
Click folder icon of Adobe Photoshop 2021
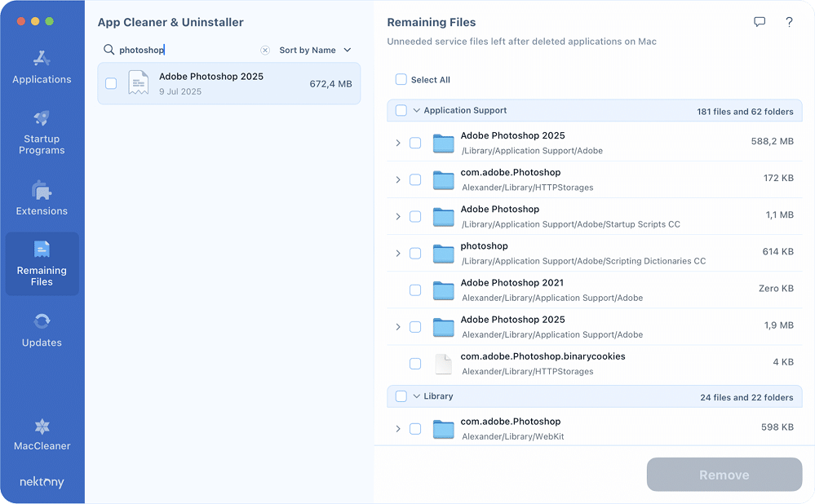coord(443,290)
